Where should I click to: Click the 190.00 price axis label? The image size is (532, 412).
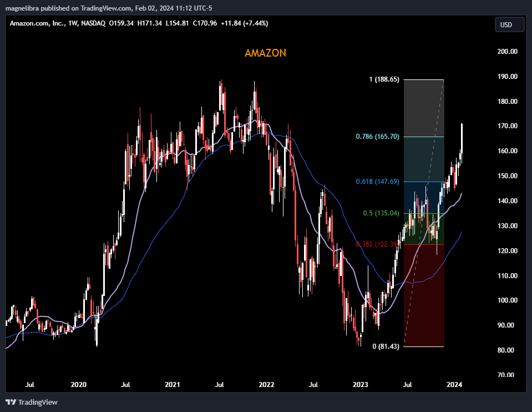coord(507,77)
